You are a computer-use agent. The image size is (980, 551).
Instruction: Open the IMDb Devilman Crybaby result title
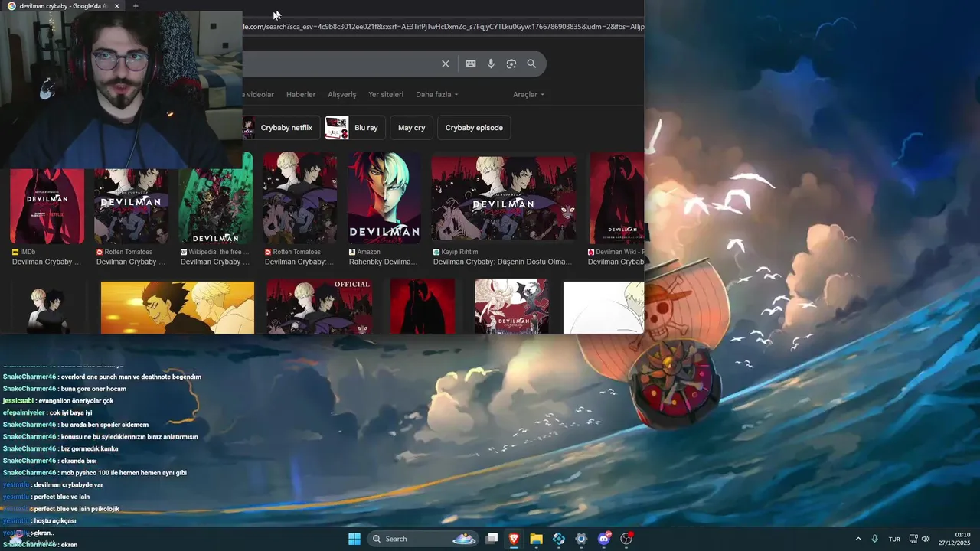[47, 262]
